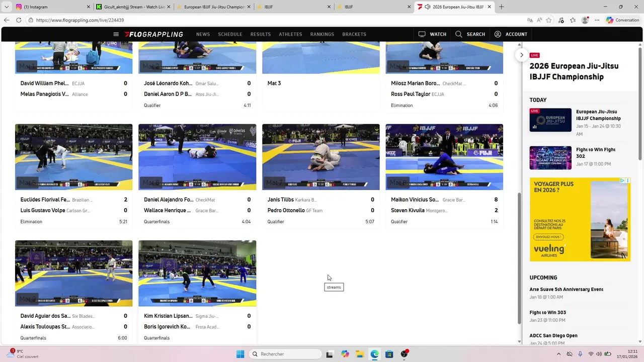Image resolution: width=644 pixels, height=362 pixels.
Task: Open the Mat 5 stream thumbnail
Action: [74, 157]
